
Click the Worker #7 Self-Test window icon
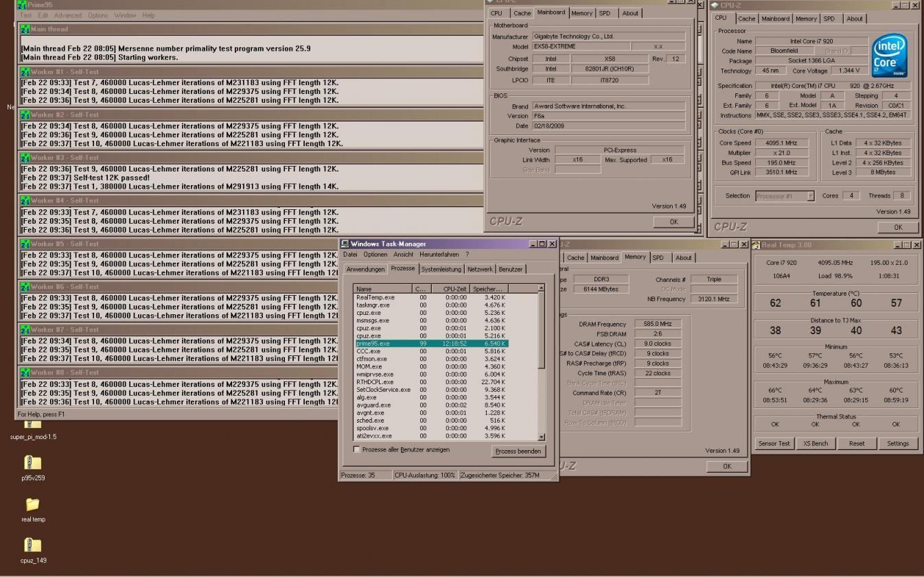pyautogui.click(x=25, y=329)
